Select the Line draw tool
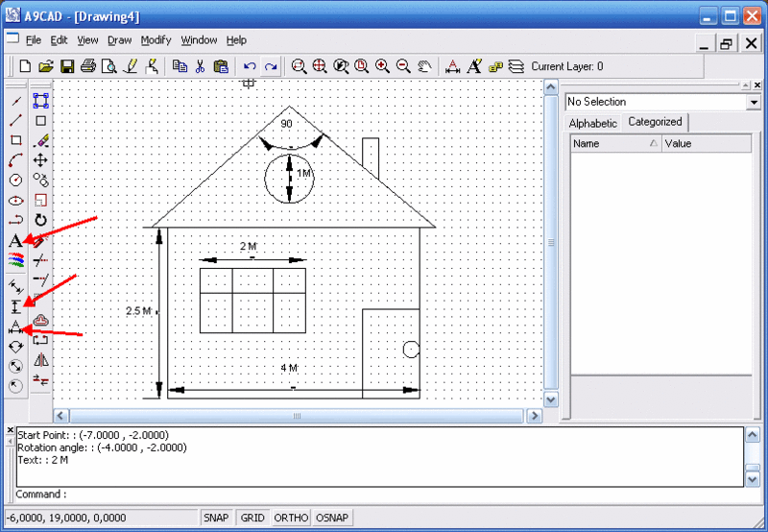The image size is (768, 532). (15, 120)
